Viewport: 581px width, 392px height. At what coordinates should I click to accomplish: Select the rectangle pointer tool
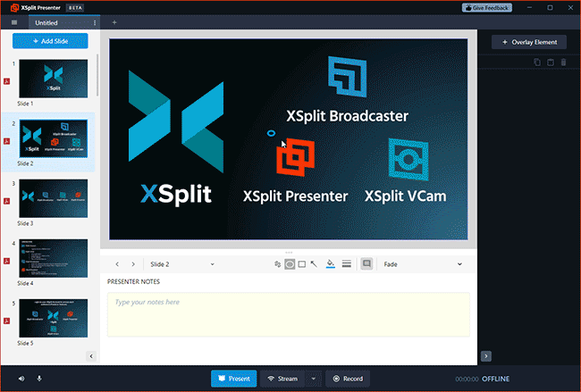(302, 264)
